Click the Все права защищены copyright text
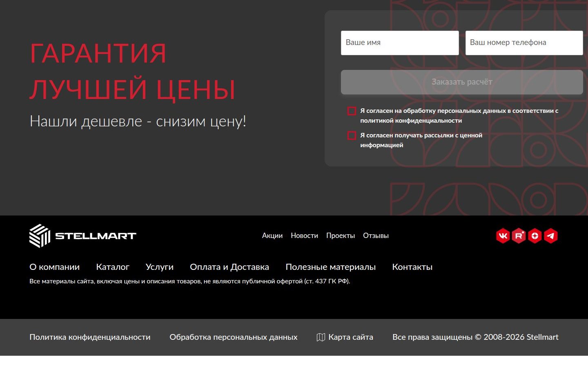Viewport: 588px width, 368px height. pos(475,337)
